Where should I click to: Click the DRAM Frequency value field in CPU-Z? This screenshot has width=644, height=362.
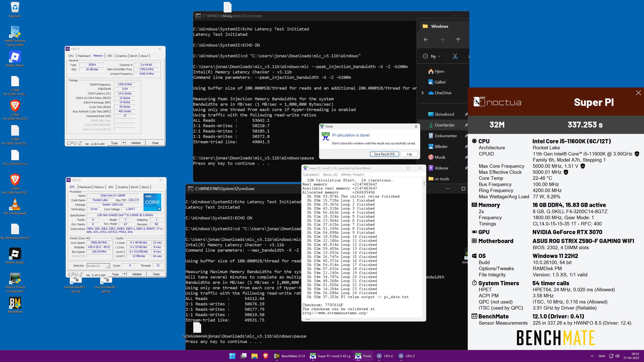(125, 84)
